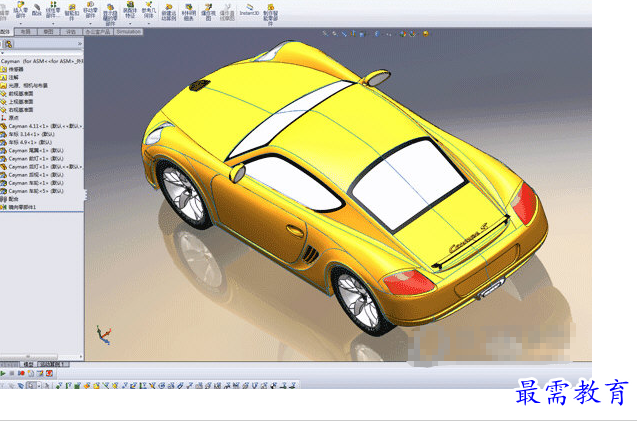The width and height of the screenshot is (637, 424).
Task: Open Assembly Features (装配体特征) tool
Action: 130,10
